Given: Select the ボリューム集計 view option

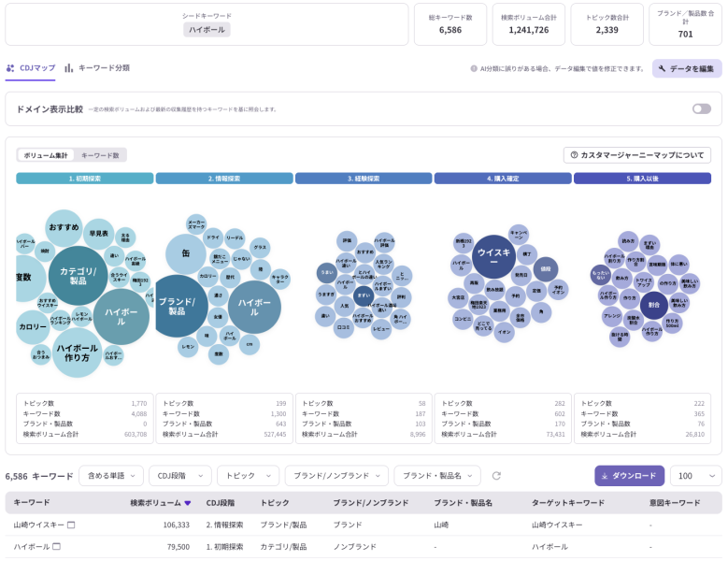Looking at the screenshot, I should tap(45, 155).
